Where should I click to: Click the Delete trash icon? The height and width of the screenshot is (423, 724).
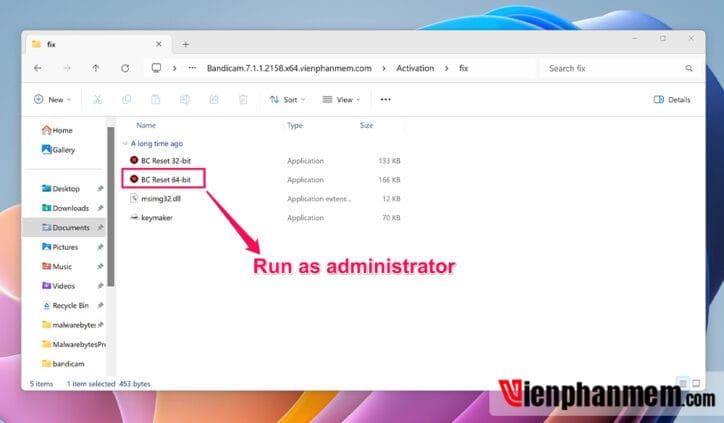point(243,99)
